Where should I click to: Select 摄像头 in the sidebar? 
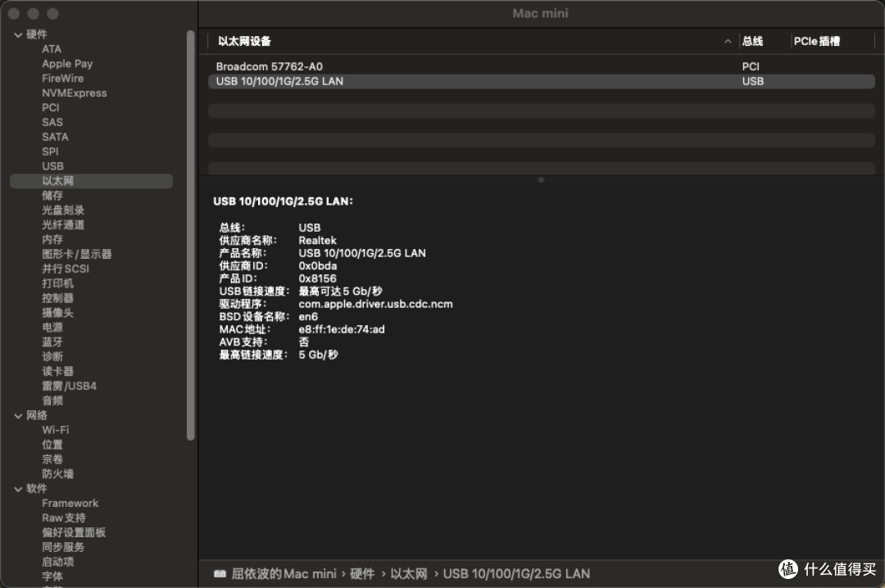coord(57,313)
